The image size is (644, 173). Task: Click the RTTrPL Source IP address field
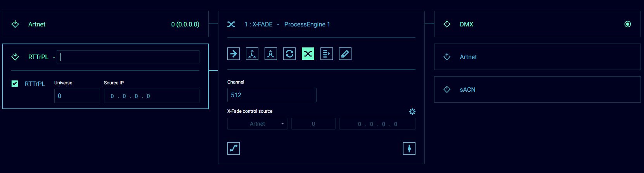151,96
